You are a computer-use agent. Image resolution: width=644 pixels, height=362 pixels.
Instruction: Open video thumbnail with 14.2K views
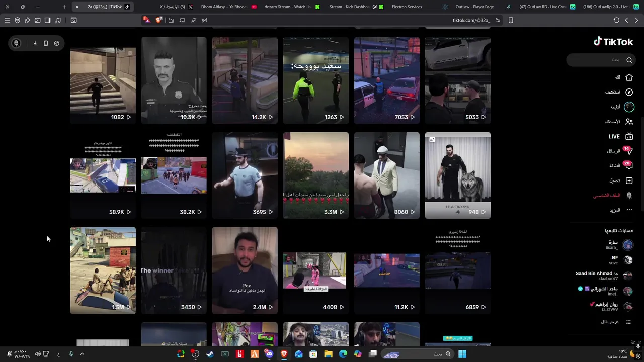point(245,80)
